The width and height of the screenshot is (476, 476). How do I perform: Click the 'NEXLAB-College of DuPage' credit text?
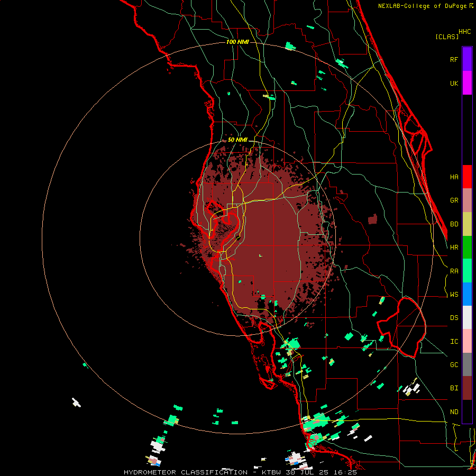[423, 6]
